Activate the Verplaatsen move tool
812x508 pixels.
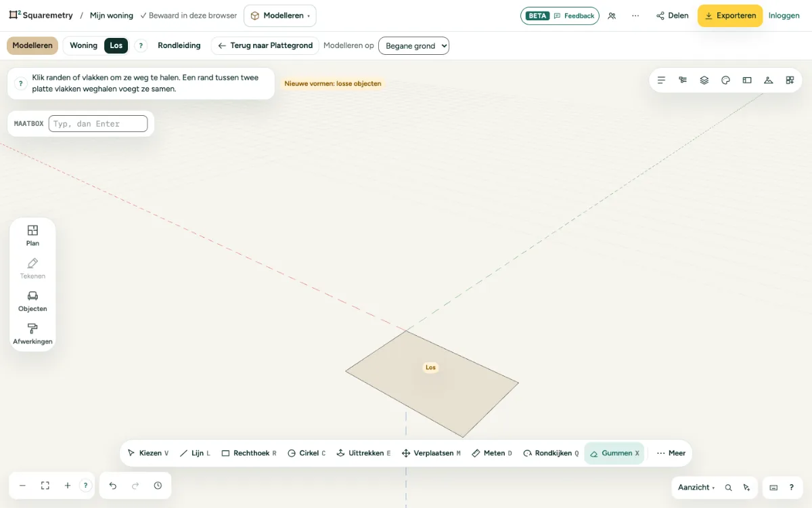coord(431,453)
